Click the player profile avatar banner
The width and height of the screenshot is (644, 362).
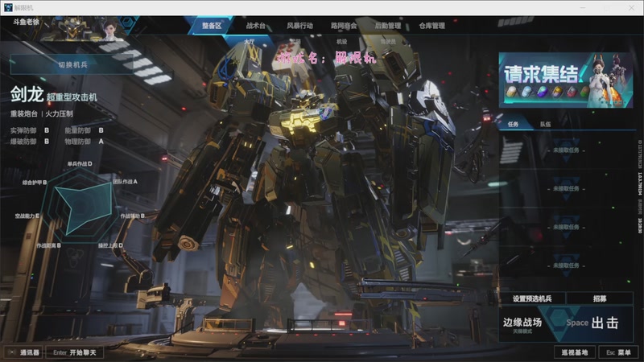click(x=86, y=29)
